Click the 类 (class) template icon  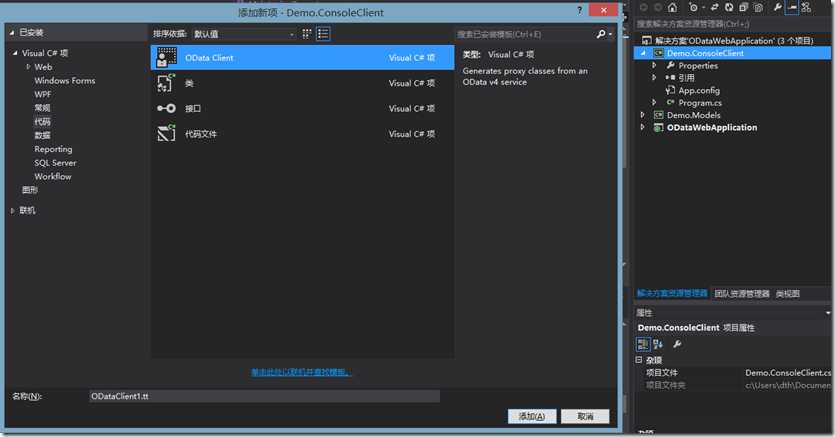(x=166, y=83)
